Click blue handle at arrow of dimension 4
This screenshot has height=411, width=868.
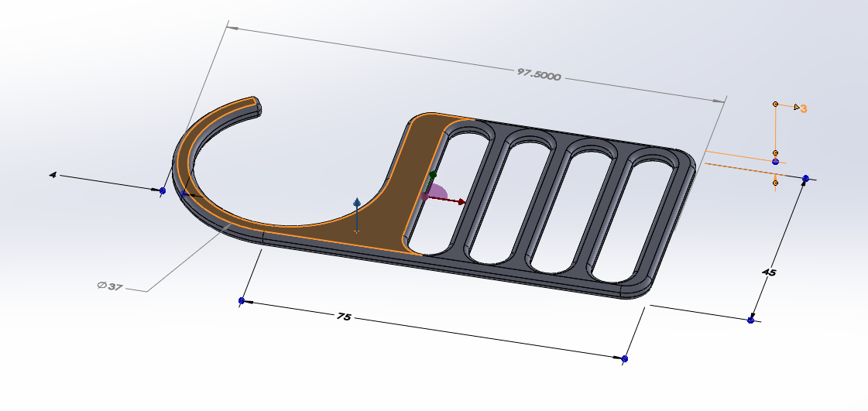[x=162, y=191]
